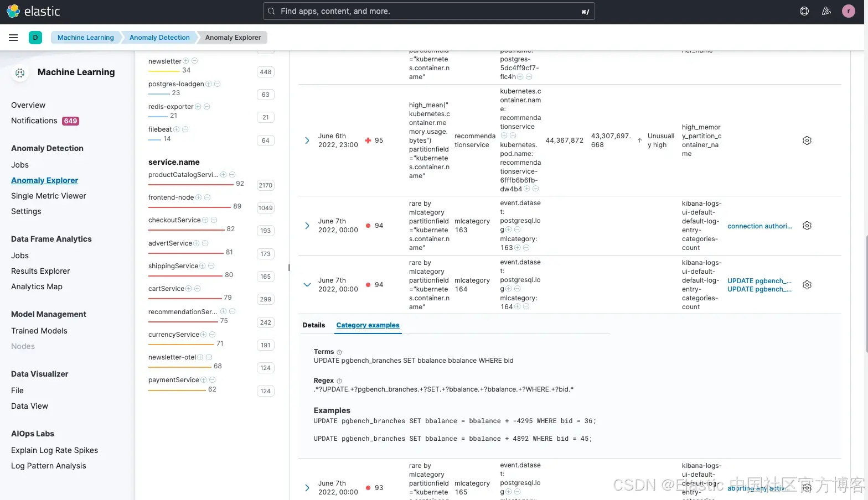Open the green D space selector
This screenshot has height=500, width=868.
[x=35, y=38]
